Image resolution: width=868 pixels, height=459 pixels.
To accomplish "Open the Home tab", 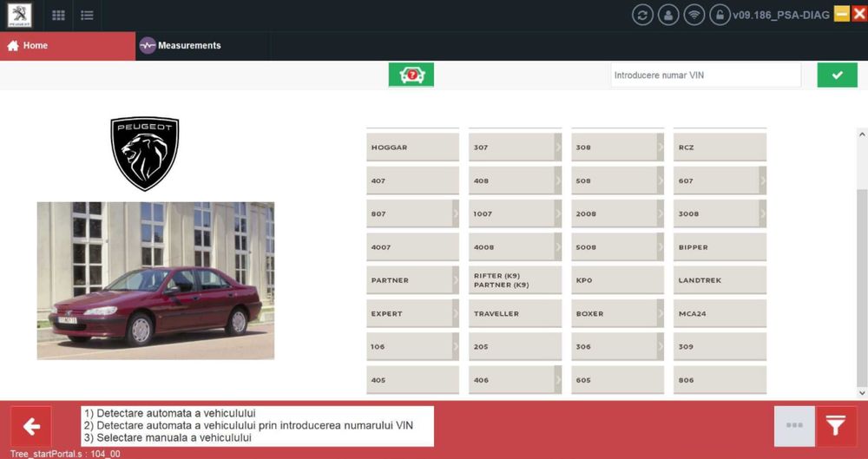I will [x=68, y=46].
